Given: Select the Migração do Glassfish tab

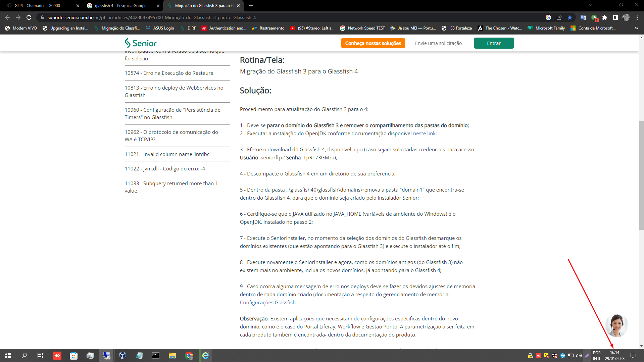Looking at the screenshot, I should click(x=203, y=6).
